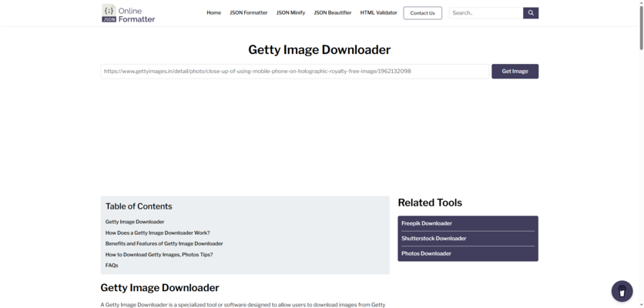Open the Freepik Downloader related tool
This screenshot has height=308, width=644.
(427, 223)
